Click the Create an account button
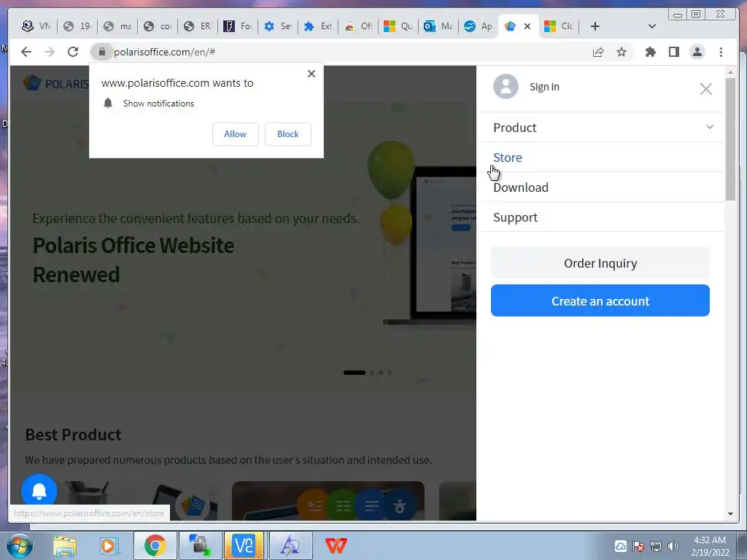 [600, 300]
